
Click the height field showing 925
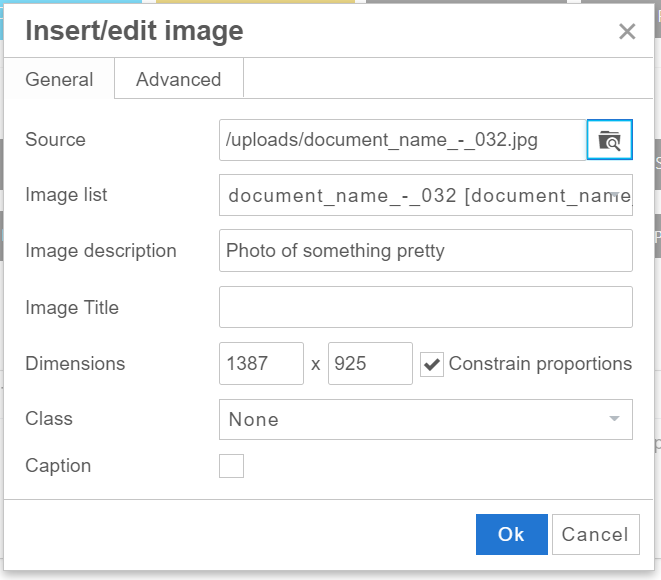coord(369,364)
